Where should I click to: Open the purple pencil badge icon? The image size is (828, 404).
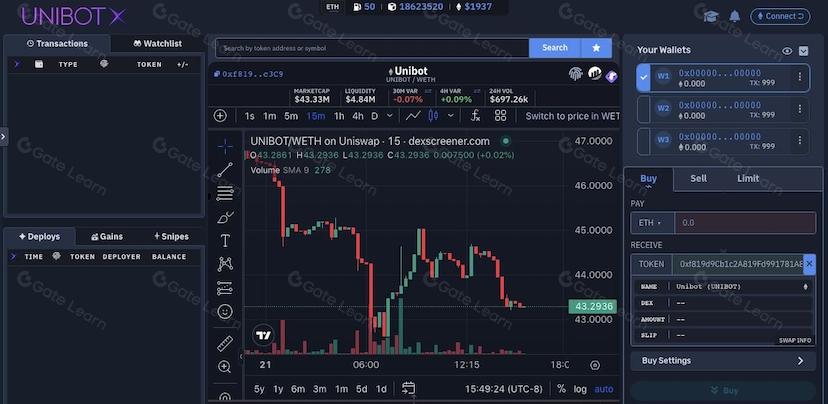(611, 77)
